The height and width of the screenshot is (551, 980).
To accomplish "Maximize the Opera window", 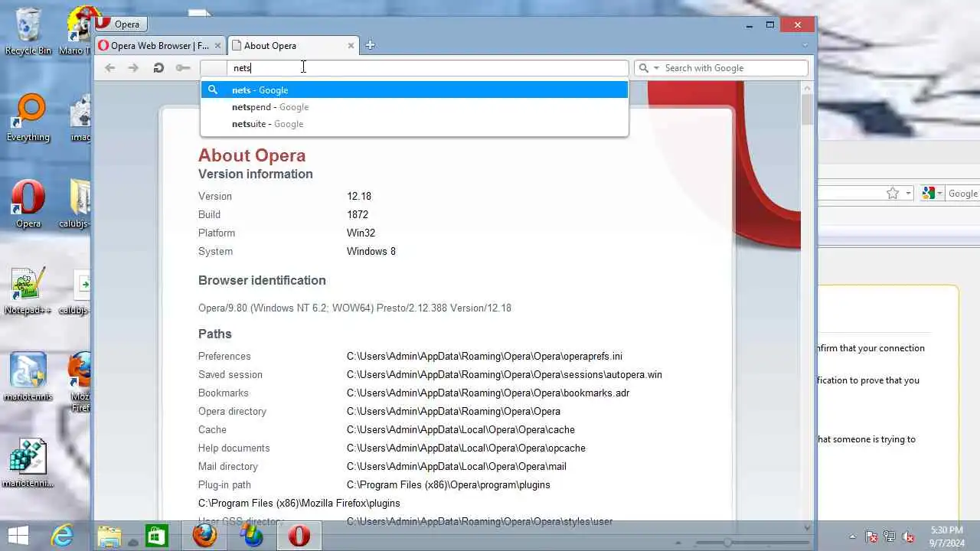I will coord(770,25).
